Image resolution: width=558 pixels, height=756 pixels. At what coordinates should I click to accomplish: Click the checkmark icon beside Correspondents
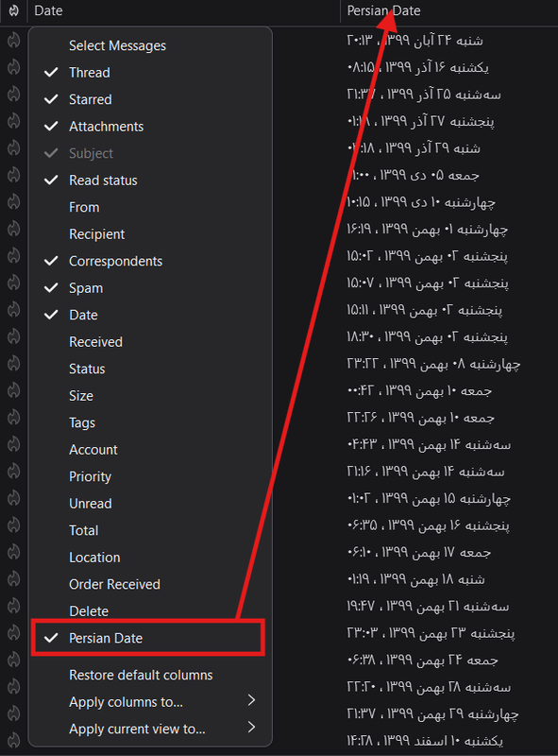point(51,261)
